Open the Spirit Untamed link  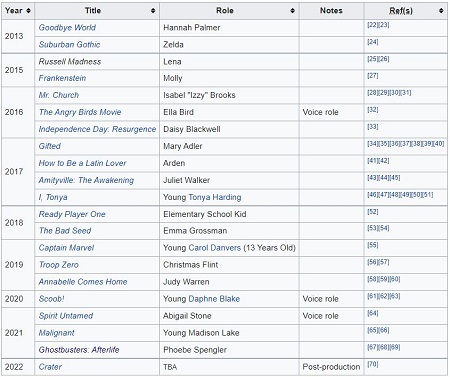[66, 316]
